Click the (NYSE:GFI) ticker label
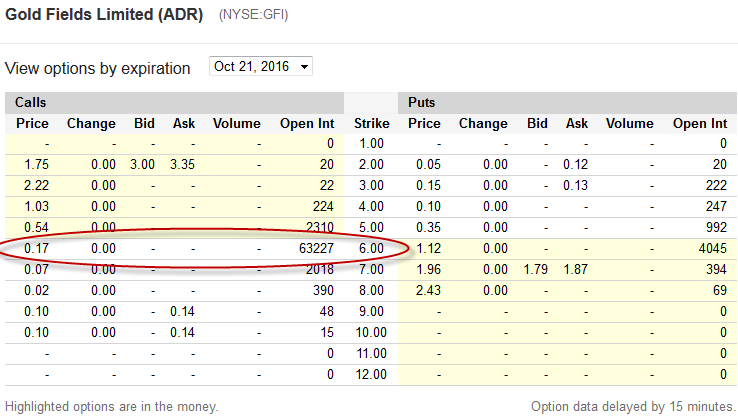The height and width of the screenshot is (419, 738). click(253, 15)
